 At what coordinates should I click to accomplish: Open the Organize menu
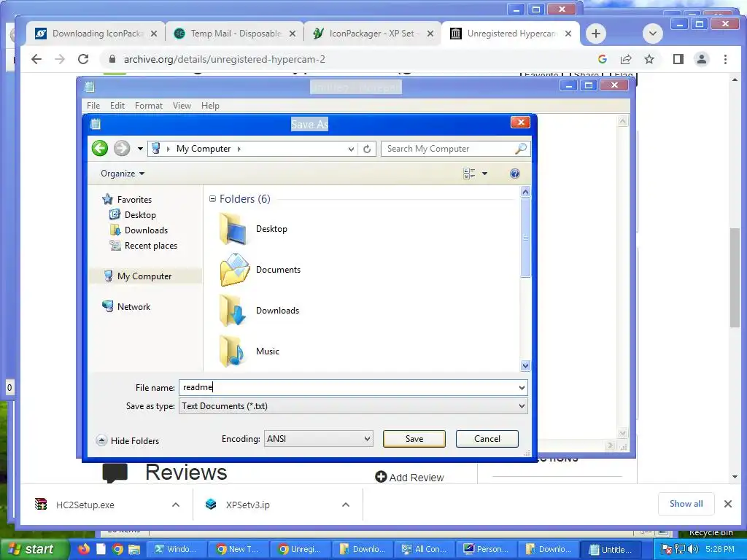click(123, 174)
